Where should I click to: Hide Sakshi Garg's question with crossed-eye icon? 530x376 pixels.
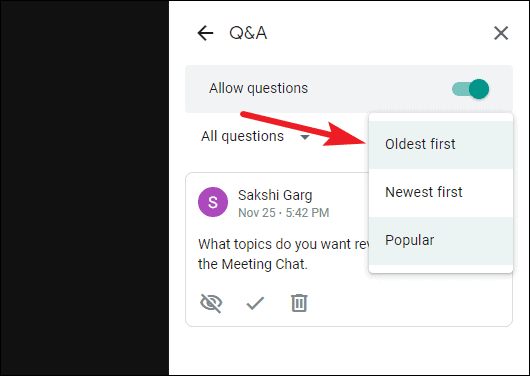(211, 303)
